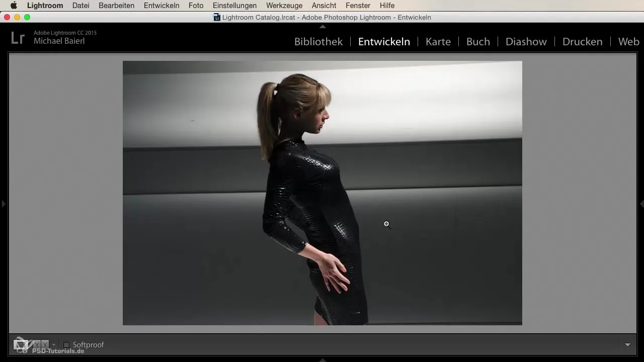
Task: Open the Lightroom application menu
Action: pos(45,6)
